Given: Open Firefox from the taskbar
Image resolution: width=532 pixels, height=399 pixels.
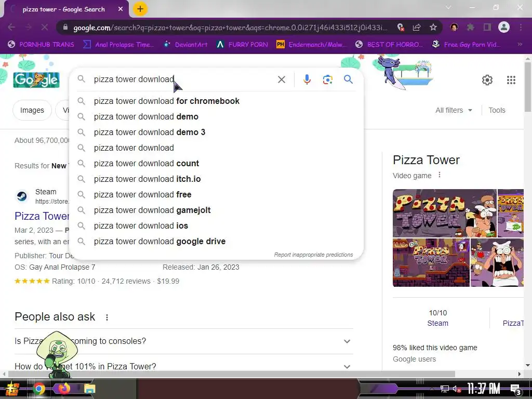Looking at the screenshot, I should click(64, 389).
